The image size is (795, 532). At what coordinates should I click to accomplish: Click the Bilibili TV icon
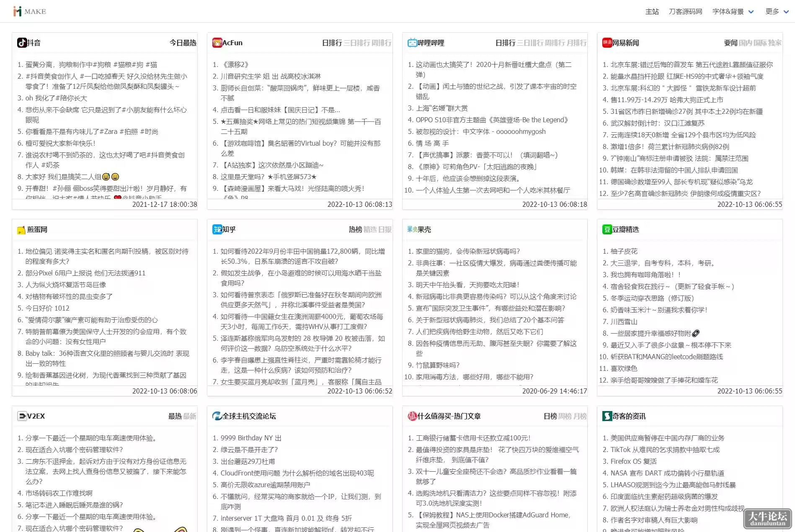click(x=412, y=43)
